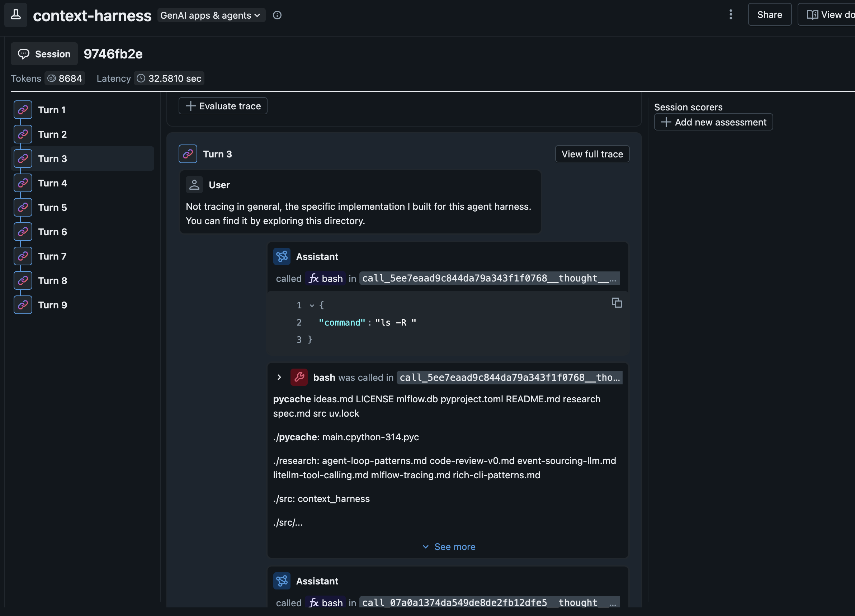Click the info icon beside the experiment type selector
This screenshot has width=855, height=616.
tap(278, 15)
